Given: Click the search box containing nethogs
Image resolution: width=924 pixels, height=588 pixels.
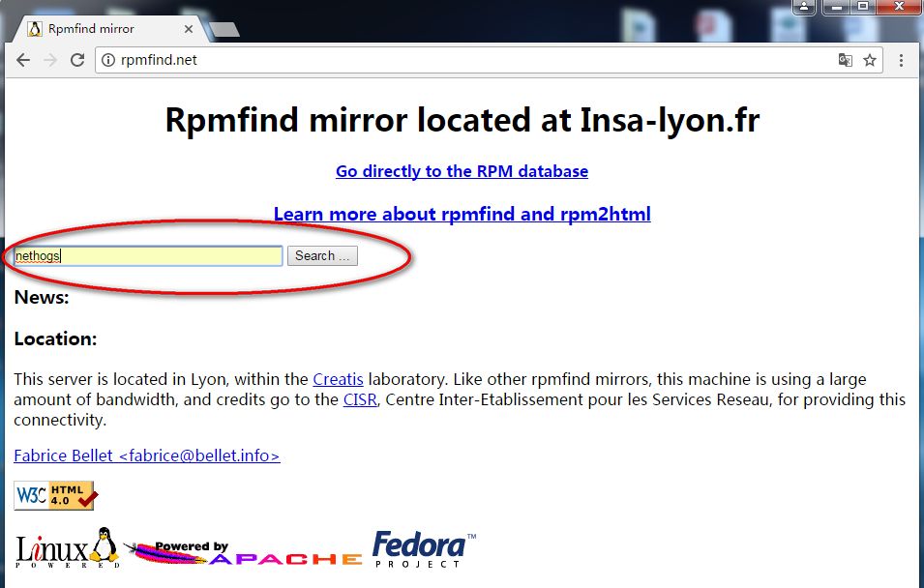Looking at the screenshot, I should click(x=148, y=255).
